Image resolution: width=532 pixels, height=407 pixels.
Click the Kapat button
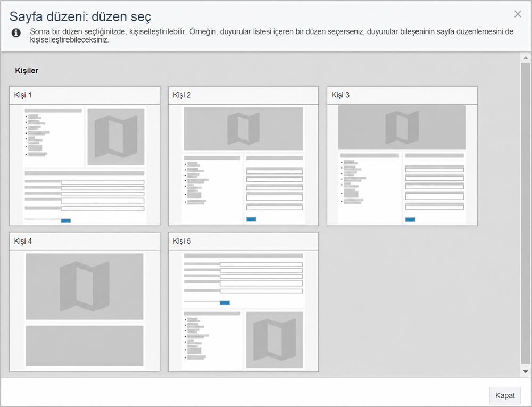(x=505, y=395)
